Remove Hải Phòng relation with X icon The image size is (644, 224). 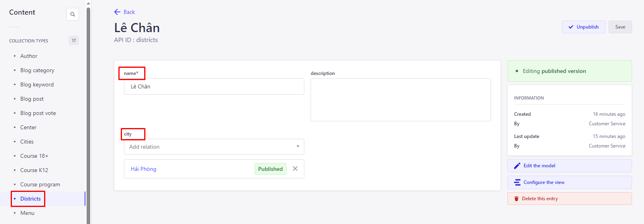295,168
